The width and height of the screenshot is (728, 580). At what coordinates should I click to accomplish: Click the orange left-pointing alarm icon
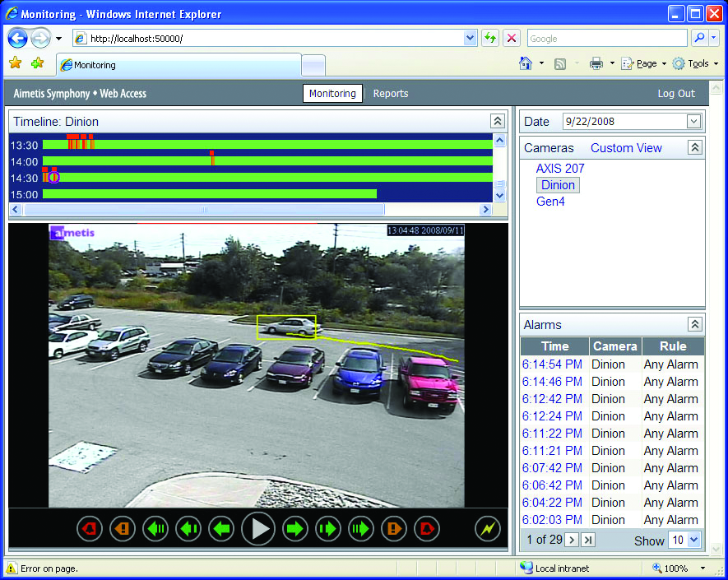[x=123, y=529]
